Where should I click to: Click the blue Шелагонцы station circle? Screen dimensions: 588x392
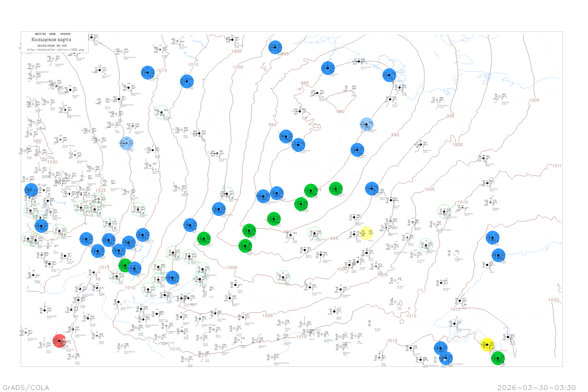(x=298, y=145)
